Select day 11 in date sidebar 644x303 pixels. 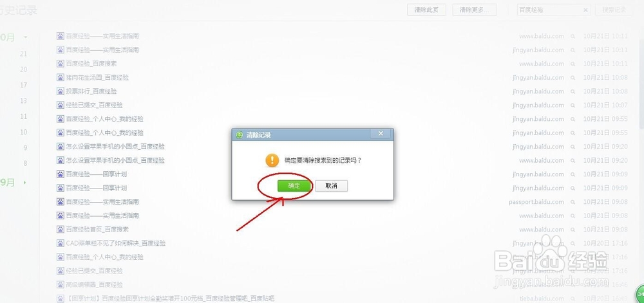point(23,116)
